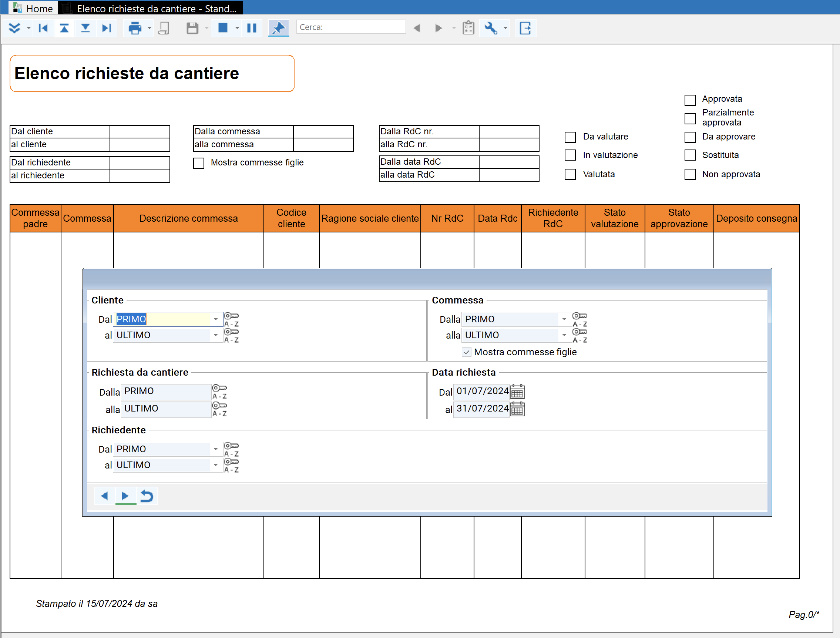Open calendar for Data richiesta al
The image size is (840, 638).
tap(517, 409)
